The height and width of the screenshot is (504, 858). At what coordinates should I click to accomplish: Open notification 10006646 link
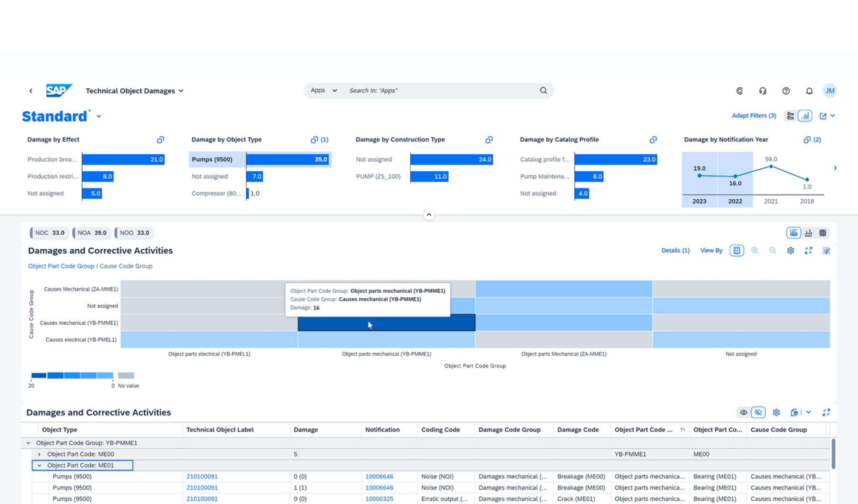pyautogui.click(x=379, y=476)
